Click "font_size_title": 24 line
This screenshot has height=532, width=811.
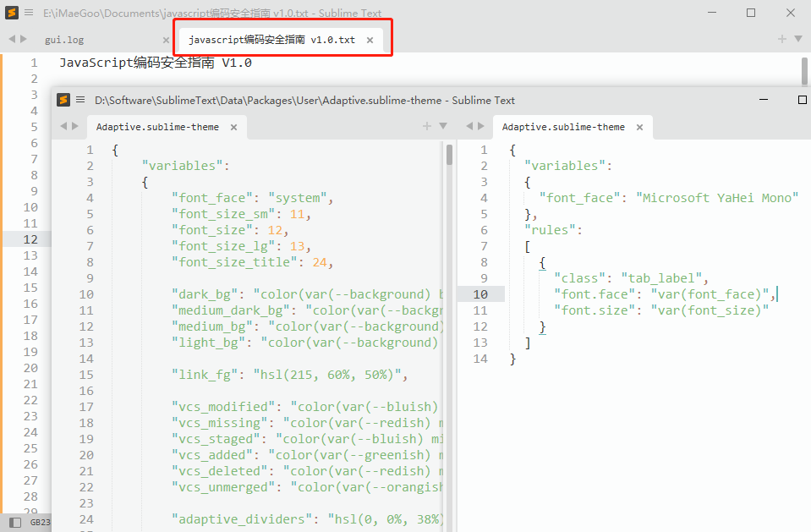(x=252, y=262)
